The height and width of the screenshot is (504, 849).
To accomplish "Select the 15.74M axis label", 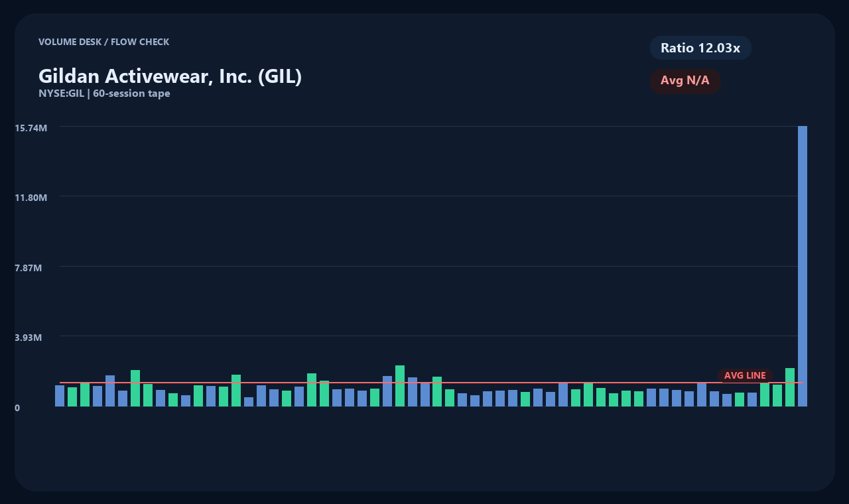I will (31, 127).
